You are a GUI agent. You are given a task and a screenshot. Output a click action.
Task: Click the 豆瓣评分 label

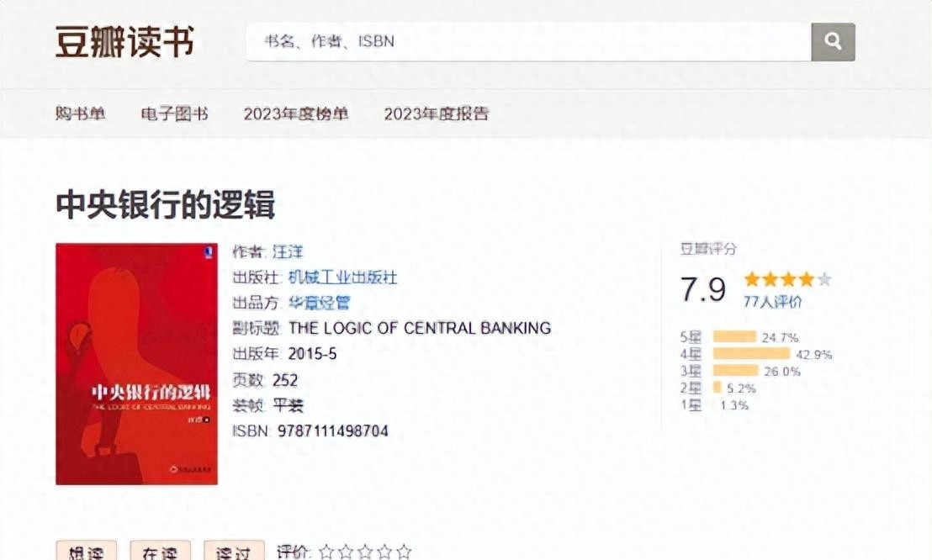pyautogui.click(x=708, y=249)
